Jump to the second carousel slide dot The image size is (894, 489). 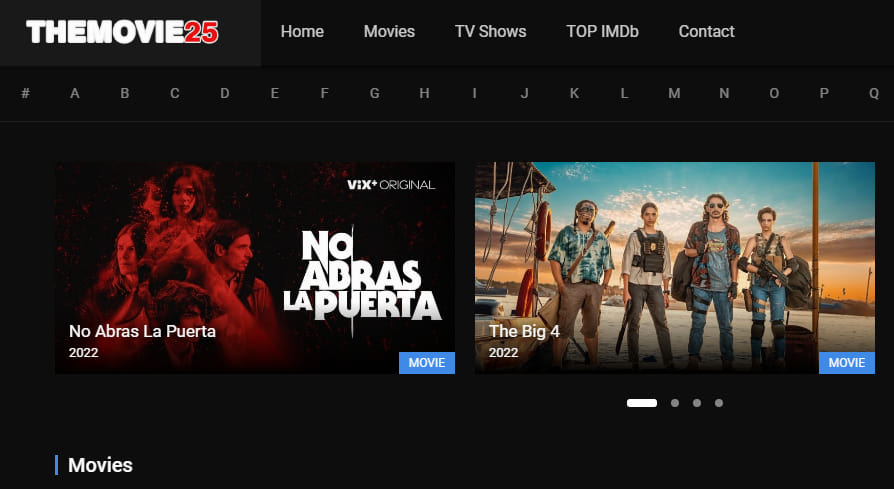point(675,403)
